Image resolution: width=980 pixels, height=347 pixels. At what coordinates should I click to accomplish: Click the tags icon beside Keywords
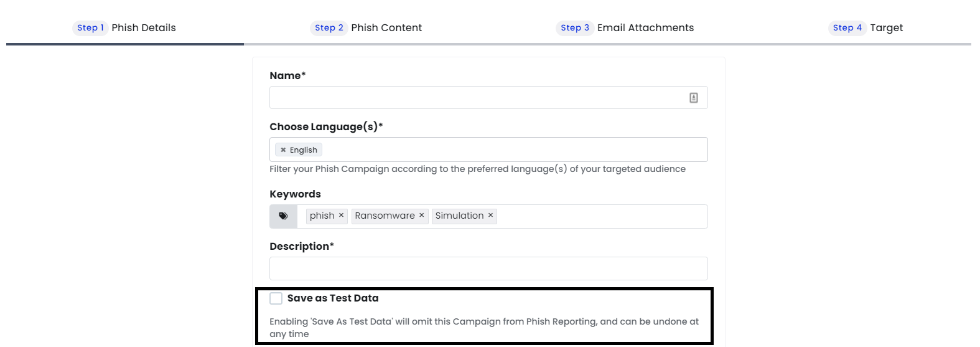click(x=283, y=216)
